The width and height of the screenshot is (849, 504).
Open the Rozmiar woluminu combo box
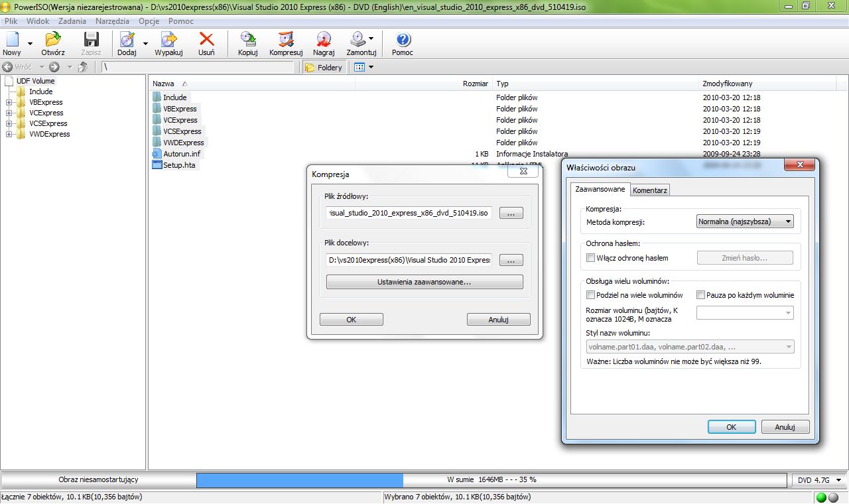745,312
